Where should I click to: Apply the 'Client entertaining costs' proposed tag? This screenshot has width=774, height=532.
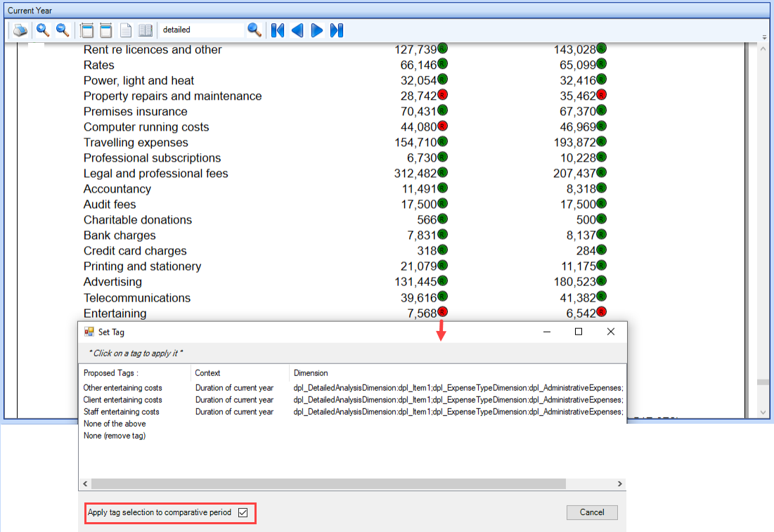122,400
